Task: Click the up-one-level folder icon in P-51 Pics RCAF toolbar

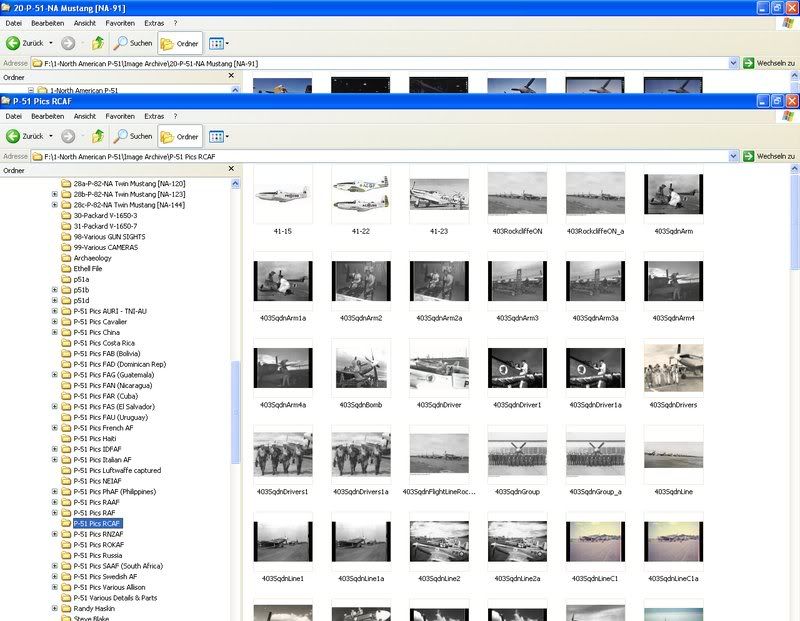Action: click(97, 136)
